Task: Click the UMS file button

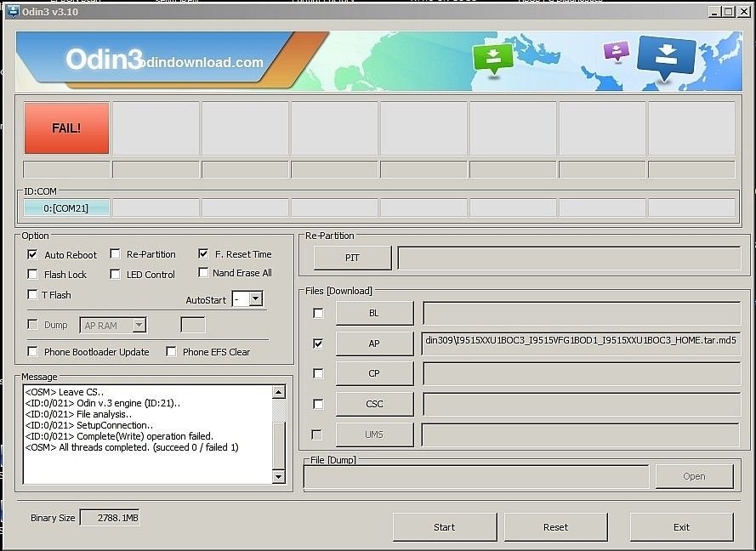Action: click(x=375, y=435)
